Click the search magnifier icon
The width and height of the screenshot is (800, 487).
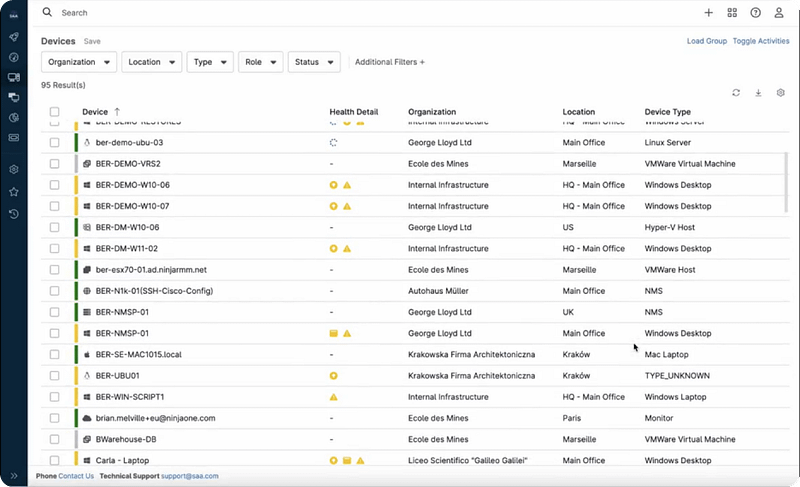point(47,12)
